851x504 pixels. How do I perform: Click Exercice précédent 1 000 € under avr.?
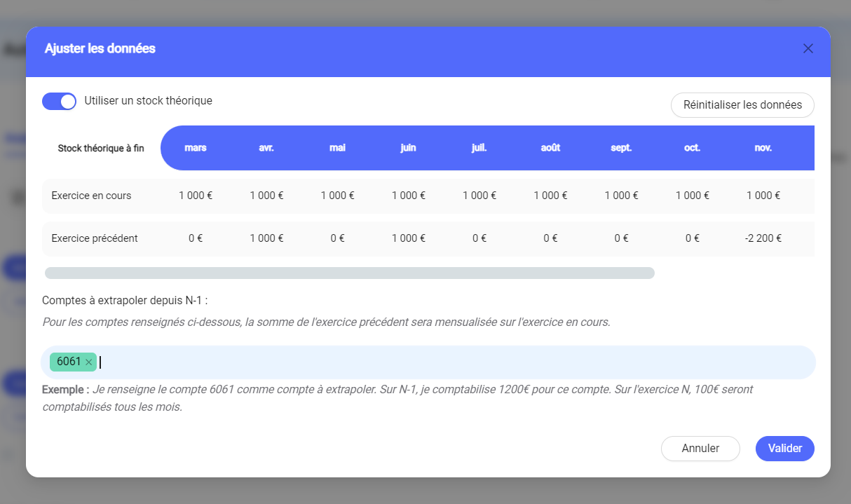[x=266, y=238]
